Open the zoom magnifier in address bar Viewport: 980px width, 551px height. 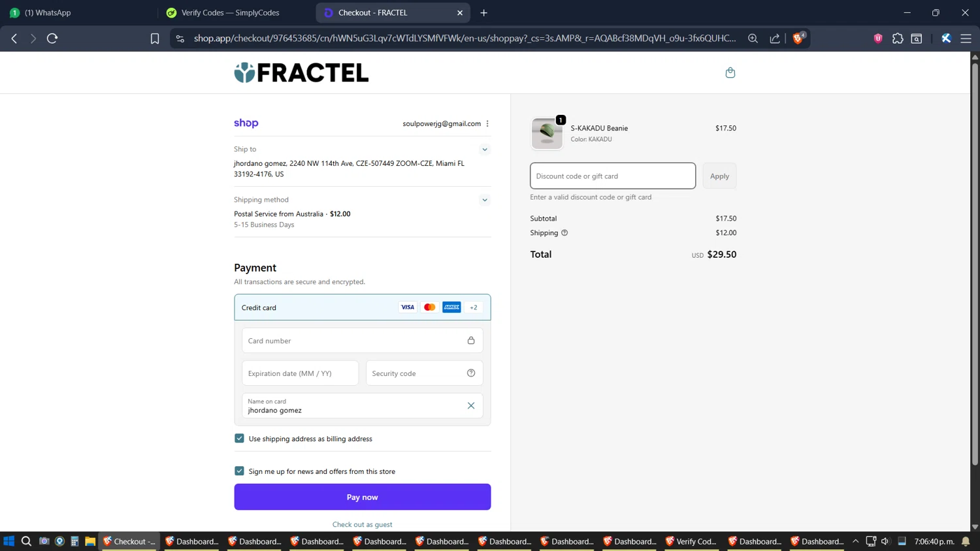click(753, 39)
